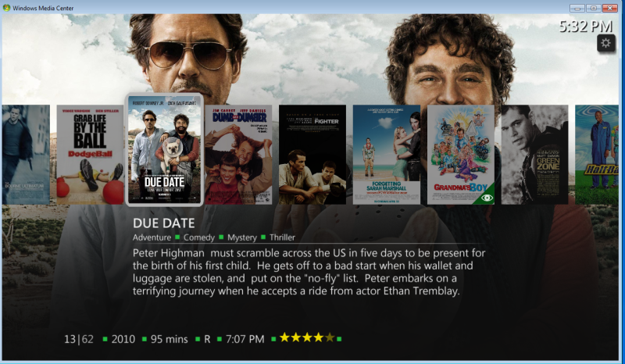Image resolution: width=625 pixels, height=364 pixels.
Task: Click the watched eye badge on Grandma's Boy
Action: coord(486,197)
